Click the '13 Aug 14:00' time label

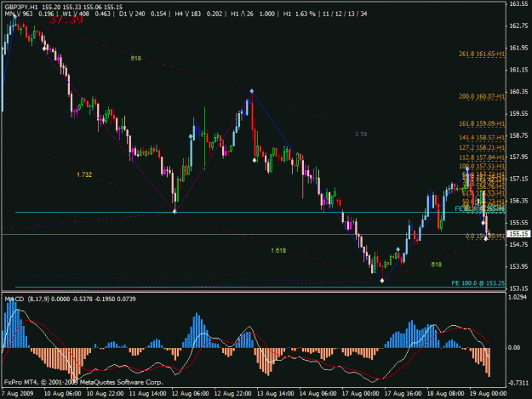pyautogui.click(x=275, y=393)
